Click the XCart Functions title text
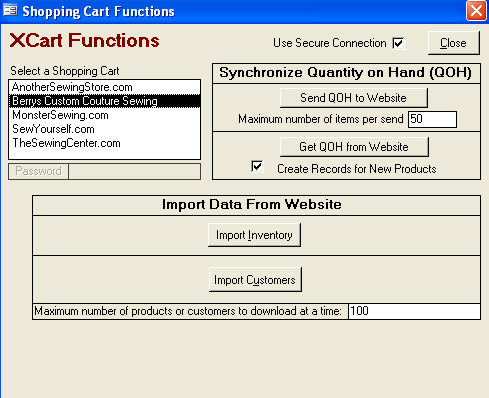This screenshot has height=398, width=489. (x=84, y=41)
